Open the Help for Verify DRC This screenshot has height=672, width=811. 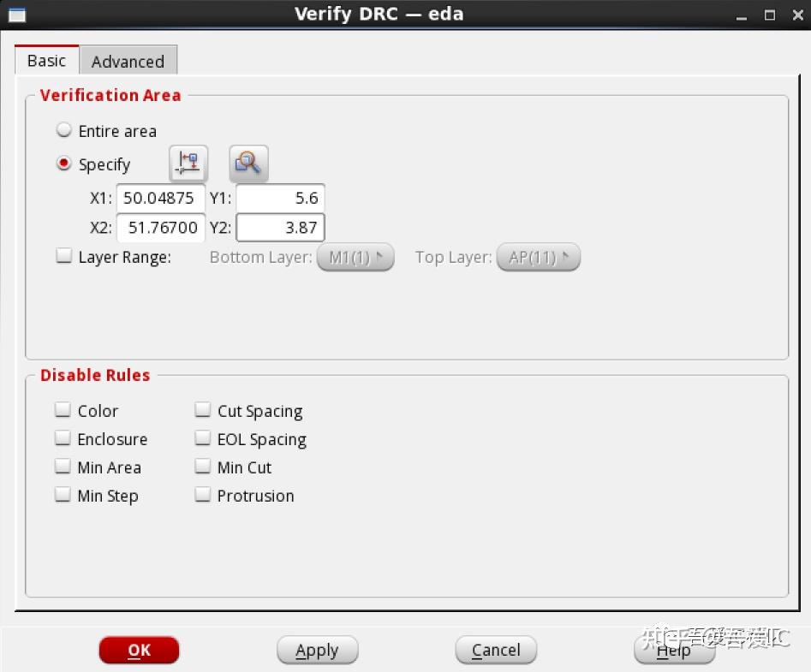(x=674, y=650)
